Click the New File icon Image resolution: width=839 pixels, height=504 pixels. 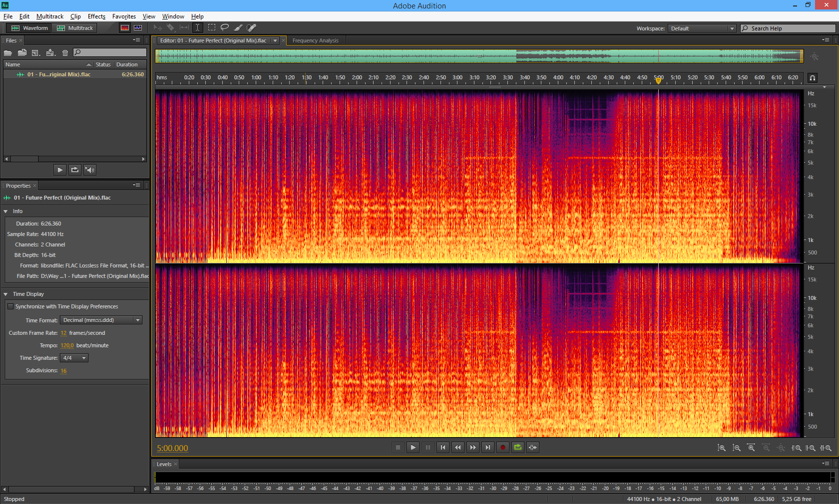[x=36, y=52]
